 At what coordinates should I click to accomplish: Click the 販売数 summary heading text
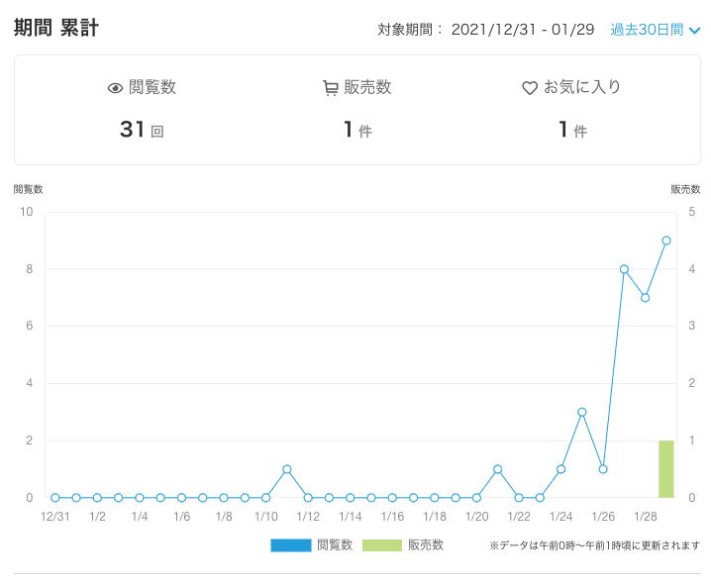point(367,87)
